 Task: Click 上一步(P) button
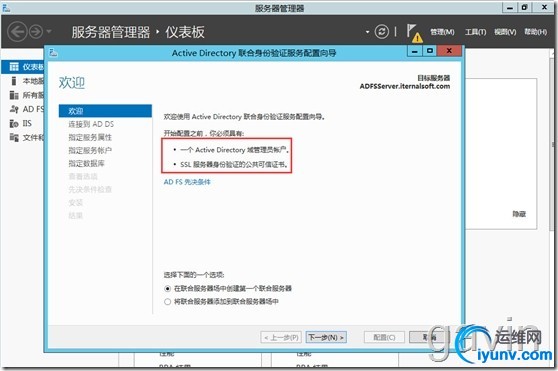coord(281,337)
